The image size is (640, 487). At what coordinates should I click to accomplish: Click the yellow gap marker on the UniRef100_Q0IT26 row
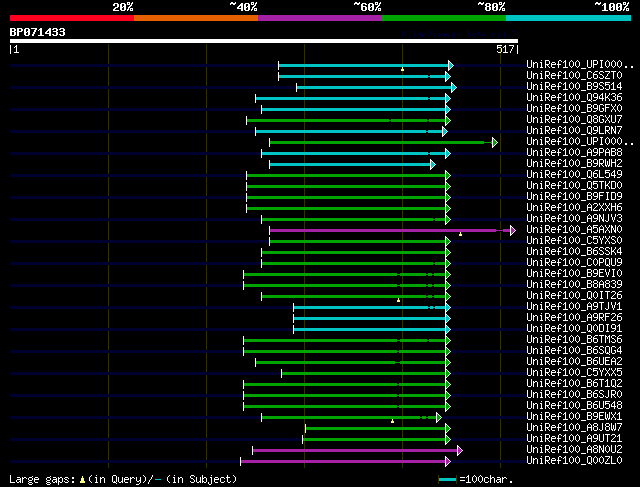coord(399,300)
